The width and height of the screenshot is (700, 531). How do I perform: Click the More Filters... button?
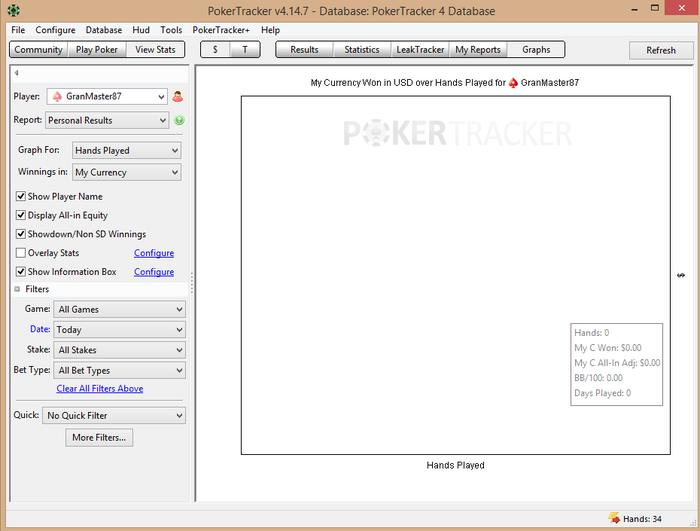pyautogui.click(x=99, y=438)
